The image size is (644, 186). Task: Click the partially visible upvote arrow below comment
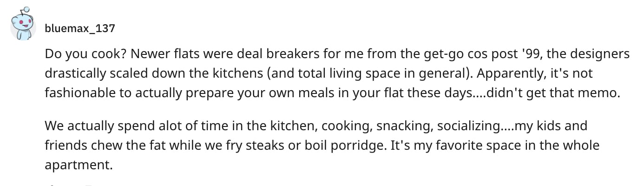click(52, 185)
